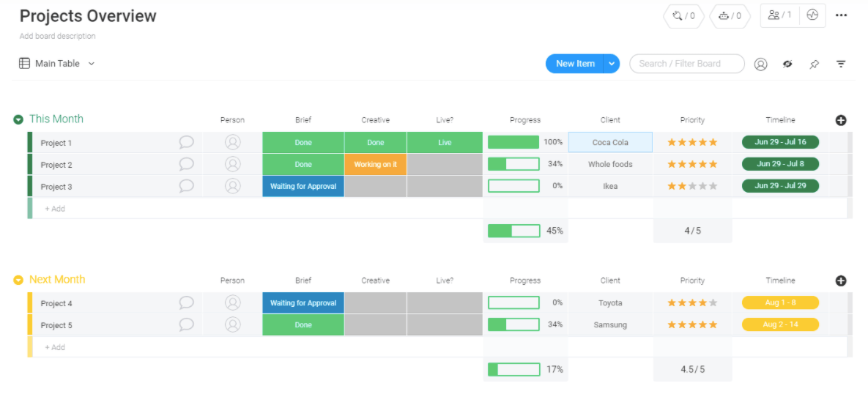Change Project 1 Brief status Done
The width and height of the screenshot is (868, 394).
click(303, 142)
